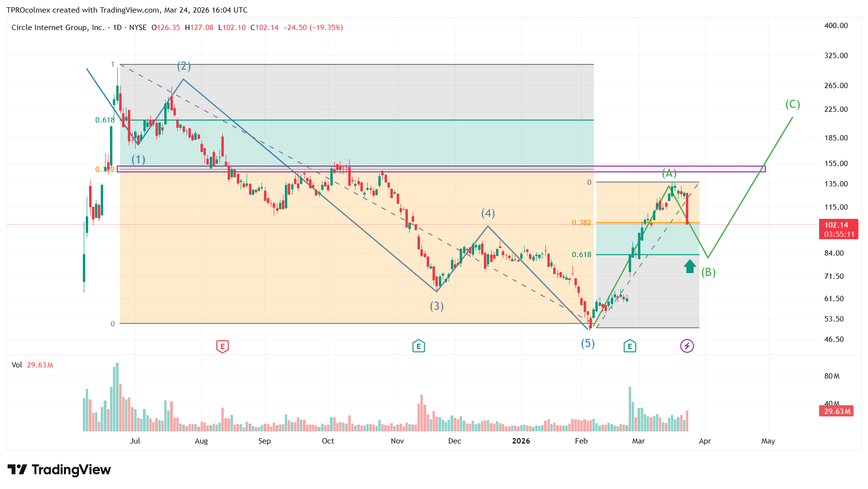Click the red 102.14 current price label
The width and height of the screenshot is (868, 489).
pyautogui.click(x=838, y=225)
